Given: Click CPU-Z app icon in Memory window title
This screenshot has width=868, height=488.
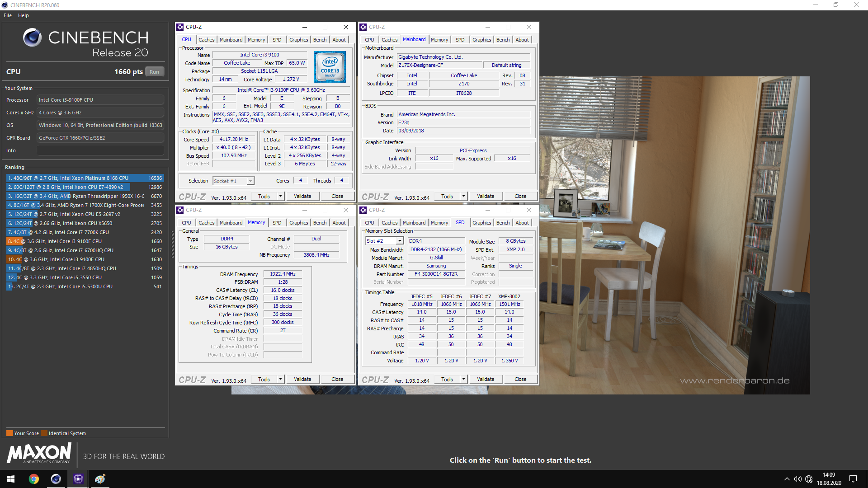Looking at the screenshot, I should pos(180,210).
